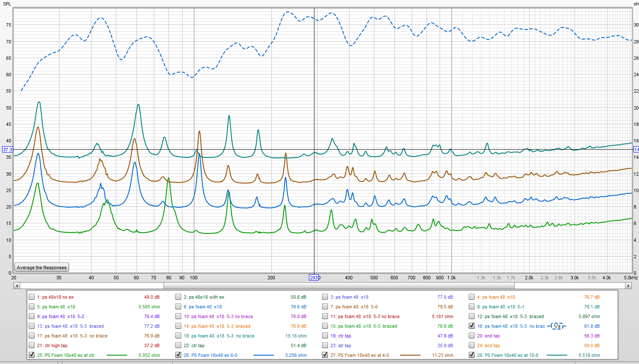Uncheck trace 27 PS Foam 18x48 ex at 4-0
The width and height of the screenshot is (639, 364).
[x=325, y=355]
